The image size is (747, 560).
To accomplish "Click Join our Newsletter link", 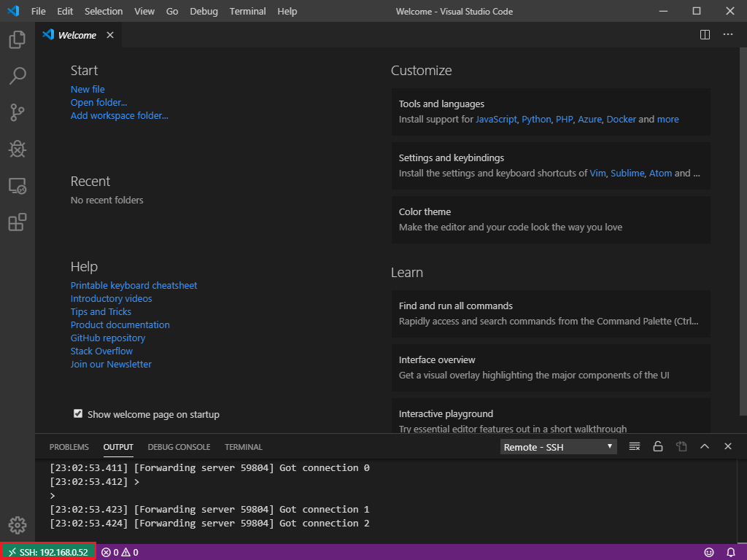I will pos(111,364).
